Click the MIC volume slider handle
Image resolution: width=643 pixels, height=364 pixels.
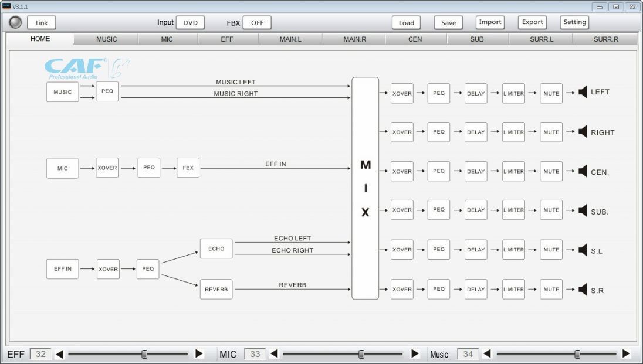click(x=361, y=354)
